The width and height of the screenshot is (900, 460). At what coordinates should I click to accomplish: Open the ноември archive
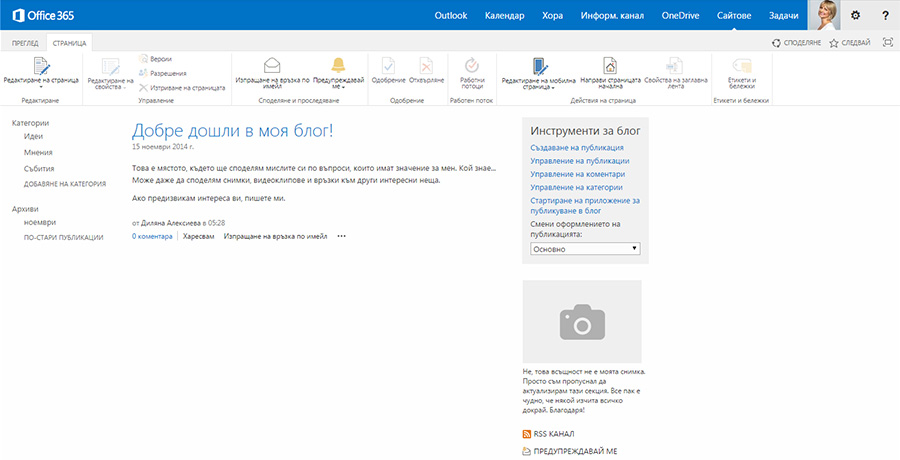pos(40,222)
